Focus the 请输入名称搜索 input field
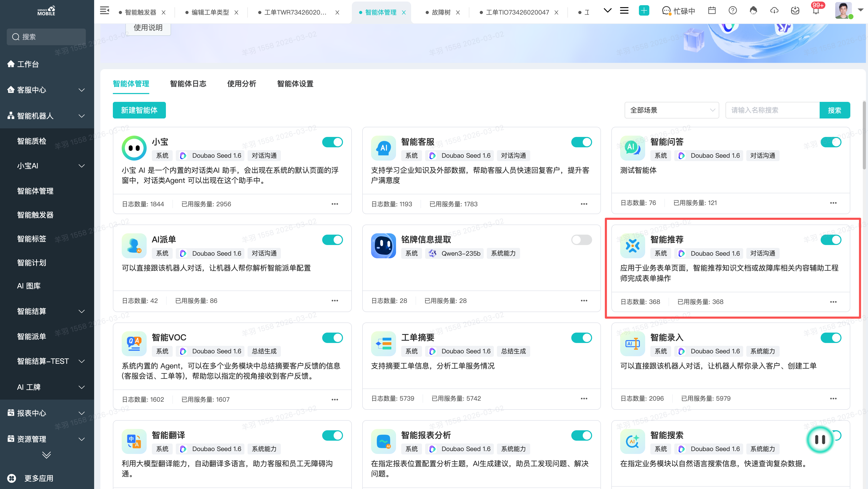The width and height of the screenshot is (868, 489). click(772, 110)
